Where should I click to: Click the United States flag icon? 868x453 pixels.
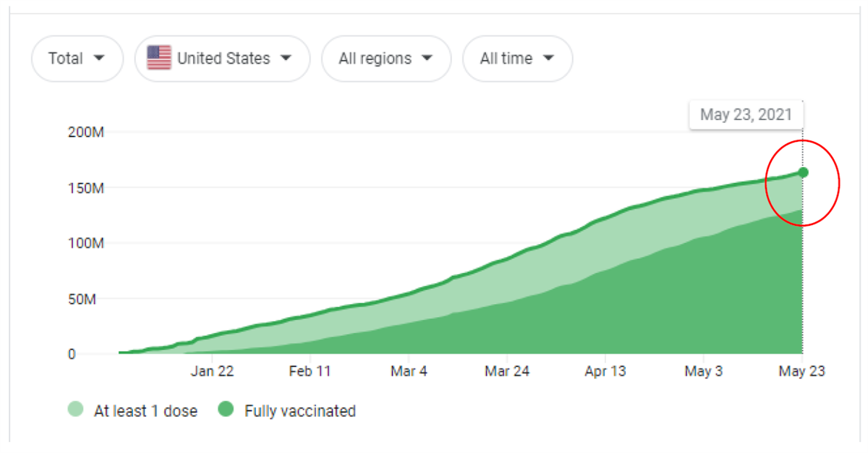point(159,58)
